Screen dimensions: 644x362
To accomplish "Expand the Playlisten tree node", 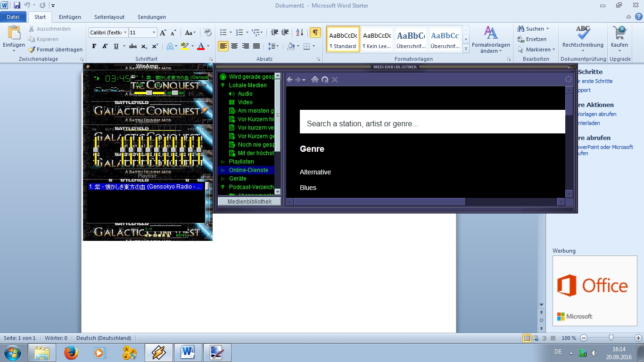I will pyautogui.click(x=223, y=162).
